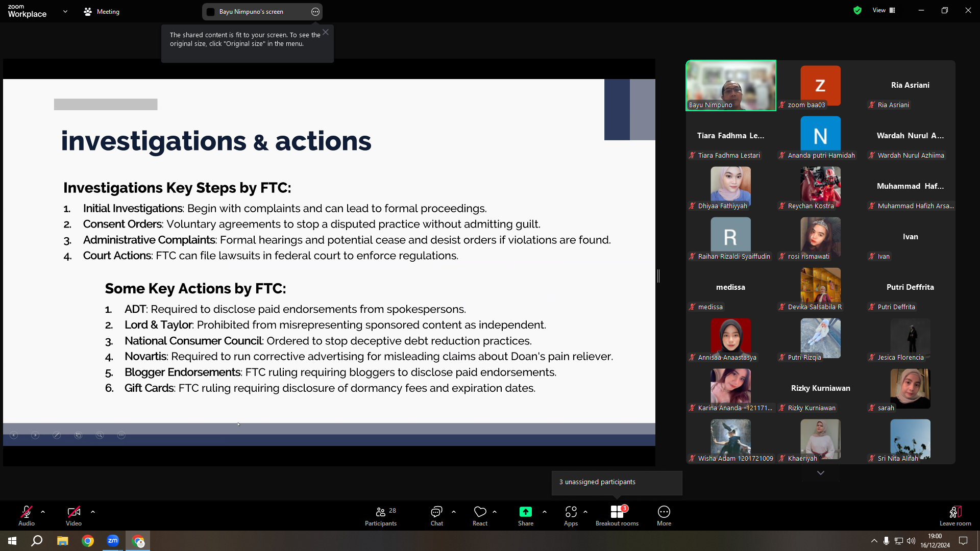Click "Some Key Actions by FTC:" heading

point(195,288)
